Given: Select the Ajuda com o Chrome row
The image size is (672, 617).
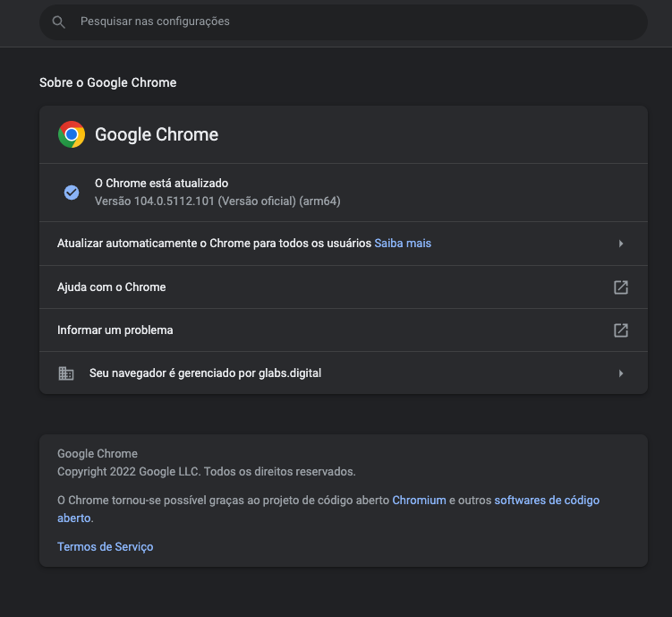Looking at the screenshot, I should 344,287.
